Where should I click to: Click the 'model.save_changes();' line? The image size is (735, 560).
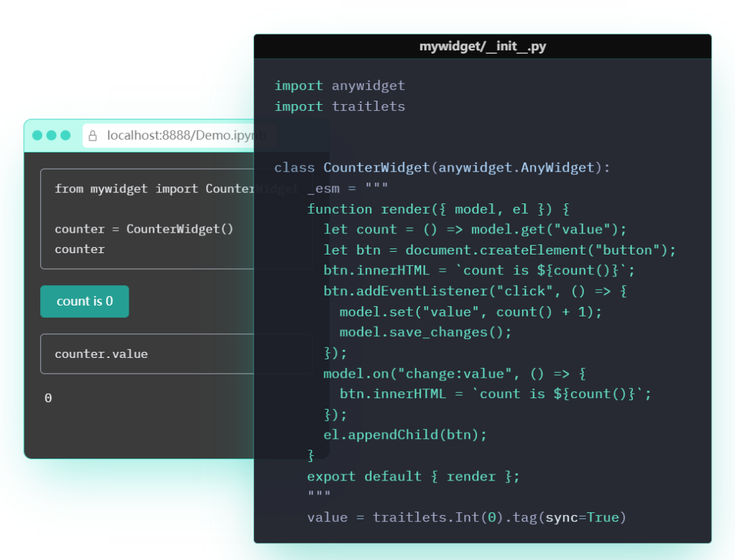[x=425, y=333]
